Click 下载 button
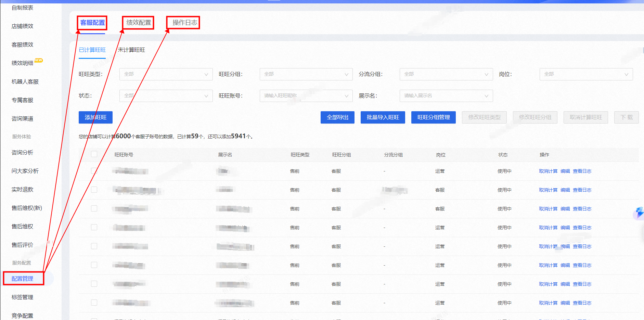The width and height of the screenshot is (644, 320). (x=627, y=117)
